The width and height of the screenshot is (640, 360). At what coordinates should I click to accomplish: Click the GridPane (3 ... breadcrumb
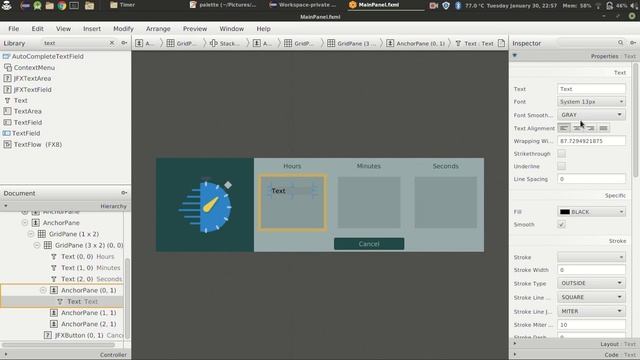point(352,43)
